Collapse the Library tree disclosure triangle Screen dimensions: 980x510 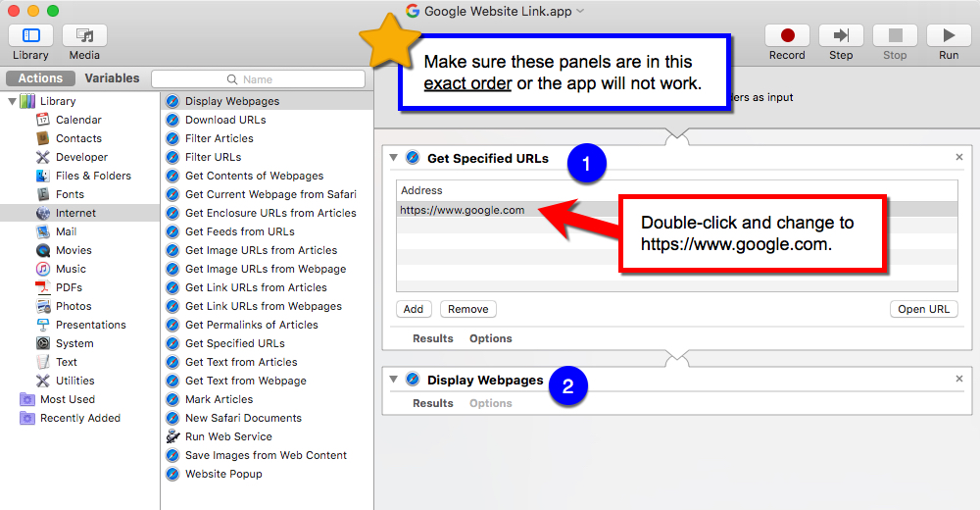coord(12,101)
